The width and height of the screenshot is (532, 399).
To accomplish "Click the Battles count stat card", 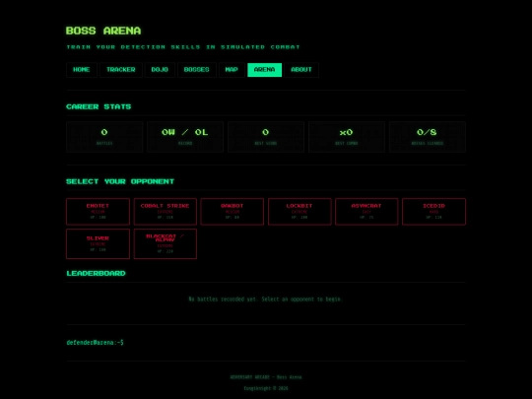I will pyautogui.click(x=104, y=137).
